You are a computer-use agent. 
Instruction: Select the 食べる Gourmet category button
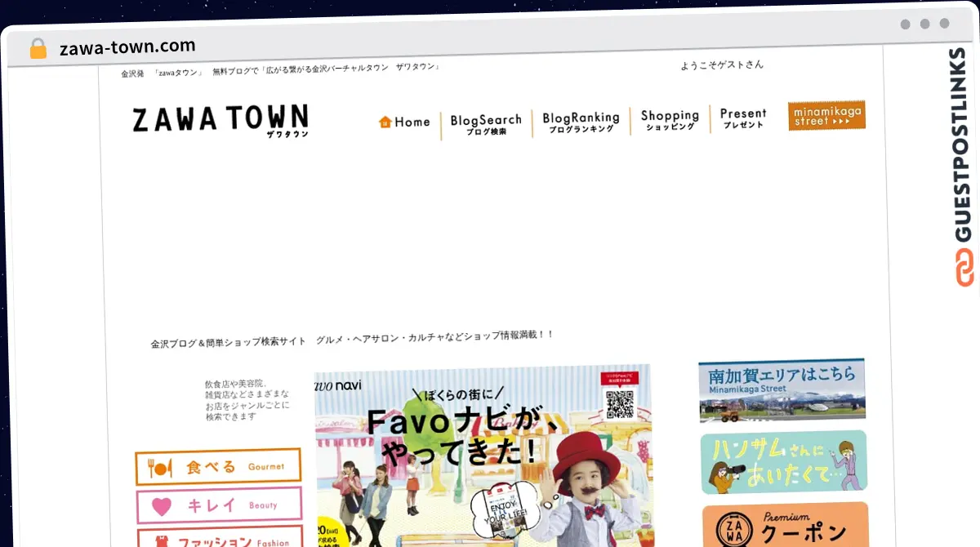(x=218, y=466)
